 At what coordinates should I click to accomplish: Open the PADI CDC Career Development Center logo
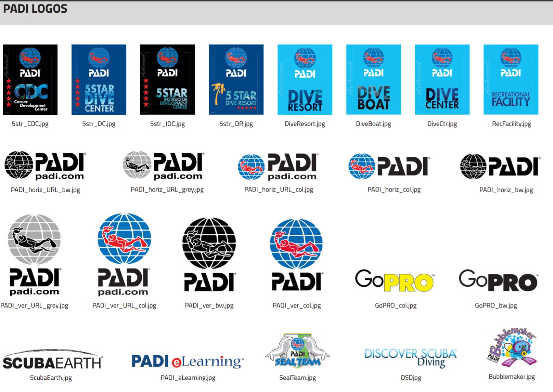coord(30,80)
